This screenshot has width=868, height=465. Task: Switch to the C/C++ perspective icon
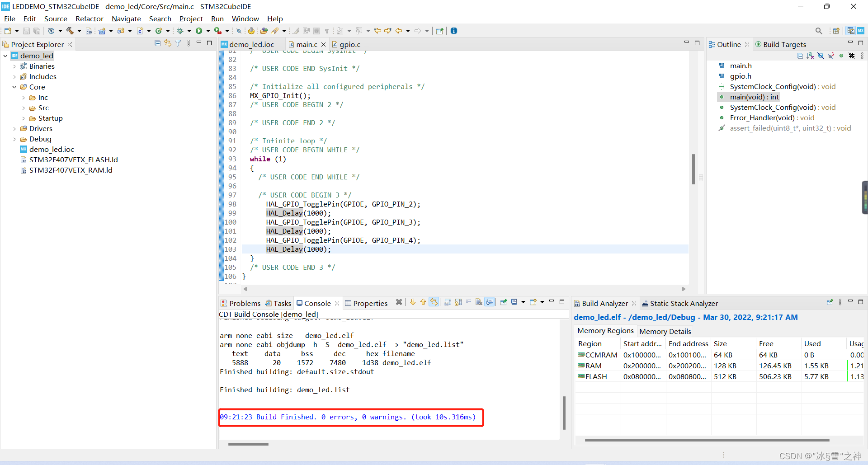[x=851, y=31]
